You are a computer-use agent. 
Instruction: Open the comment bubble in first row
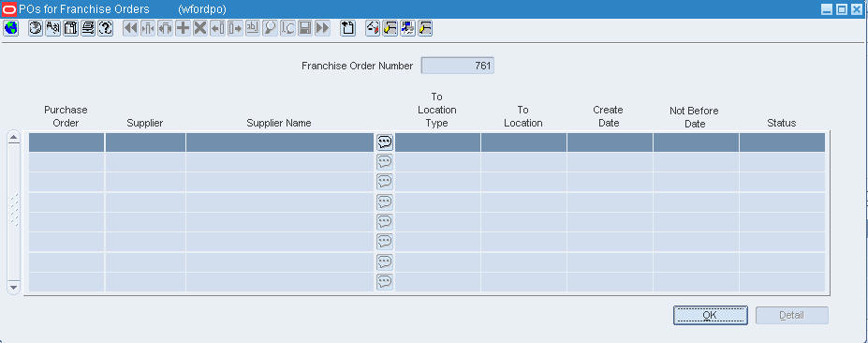click(x=385, y=142)
